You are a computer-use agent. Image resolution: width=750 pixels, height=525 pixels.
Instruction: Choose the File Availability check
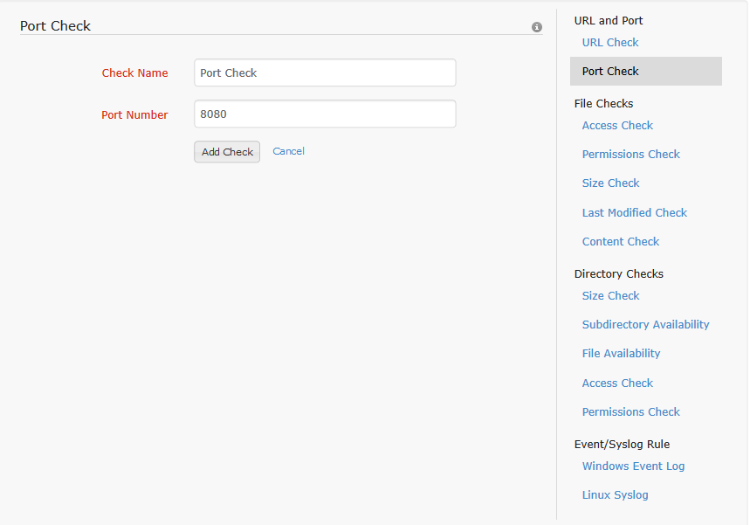(621, 353)
